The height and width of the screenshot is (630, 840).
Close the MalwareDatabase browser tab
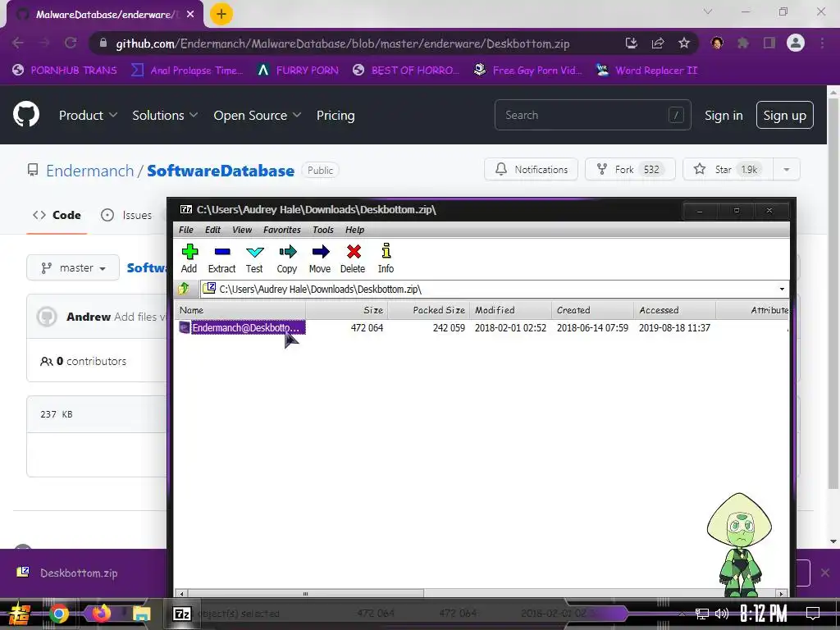pyautogui.click(x=190, y=15)
